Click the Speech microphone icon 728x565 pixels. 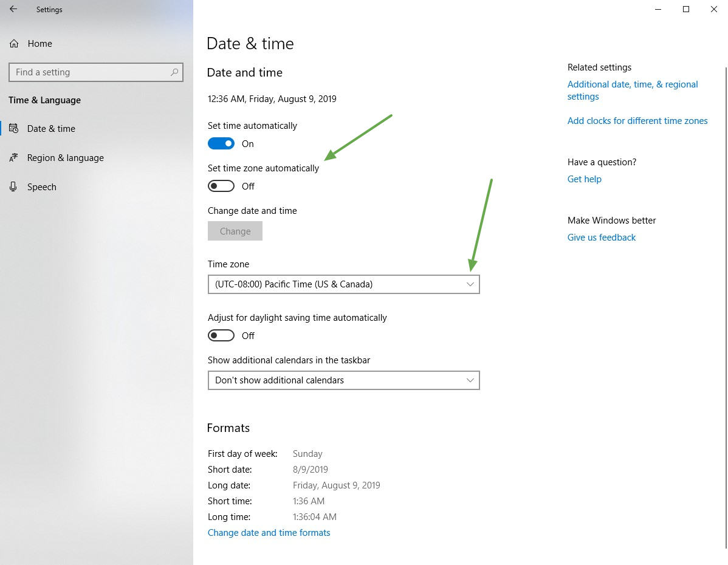[x=14, y=187]
